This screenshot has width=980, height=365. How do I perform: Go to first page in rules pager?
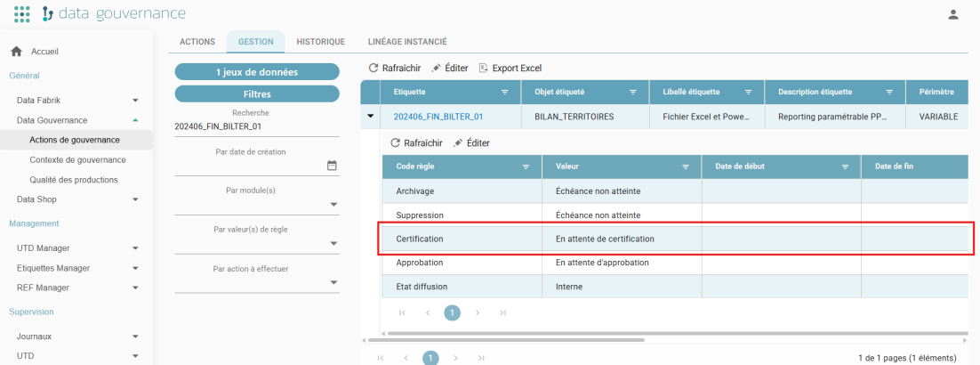pos(403,312)
